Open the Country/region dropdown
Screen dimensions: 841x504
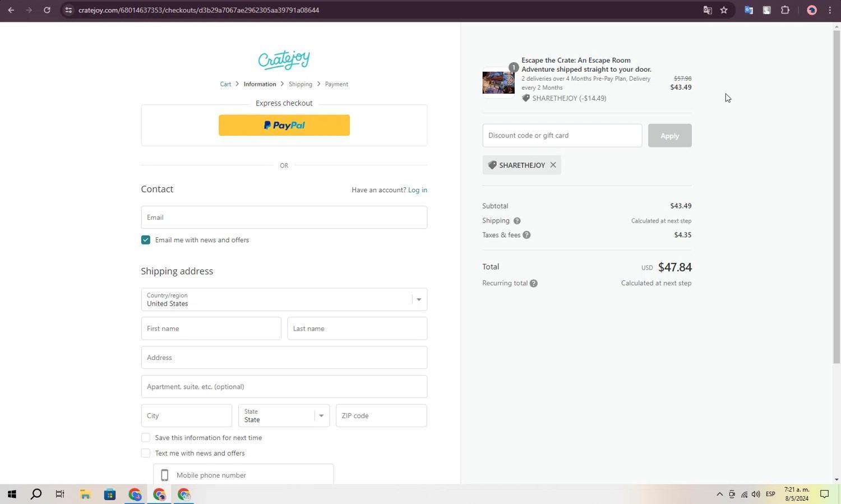pos(284,299)
